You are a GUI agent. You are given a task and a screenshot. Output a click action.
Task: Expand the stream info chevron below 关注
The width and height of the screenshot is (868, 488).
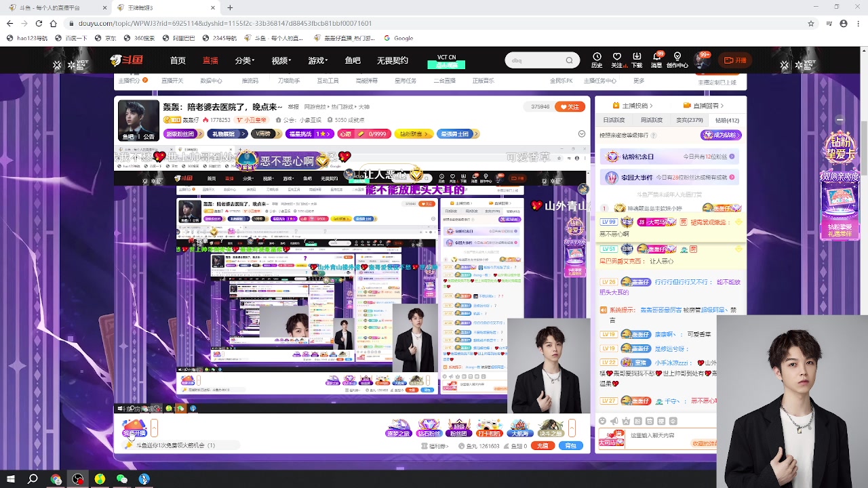(582, 134)
